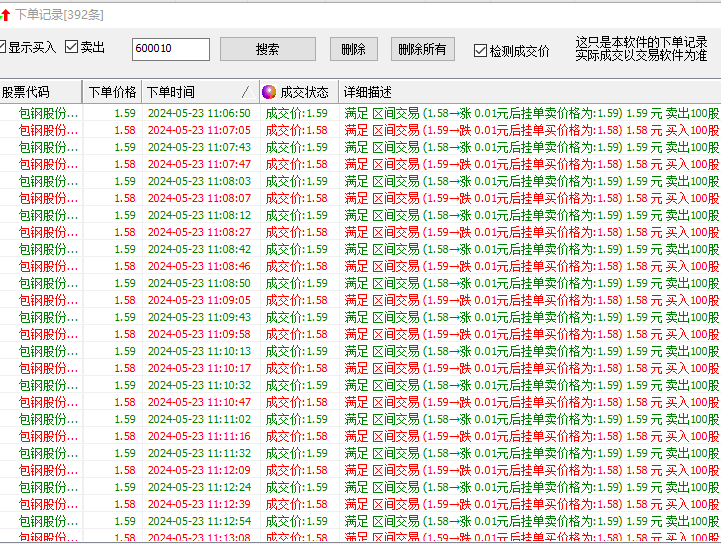Click the red arrow icon in title bar
This screenshot has height=544, width=721.
click(6, 15)
